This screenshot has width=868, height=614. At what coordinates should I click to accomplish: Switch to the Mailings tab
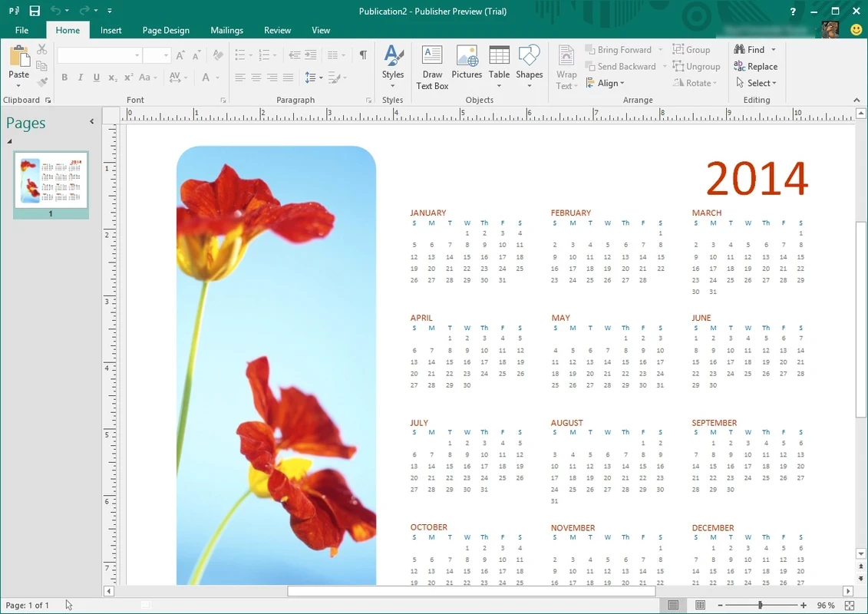coord(226,30)
